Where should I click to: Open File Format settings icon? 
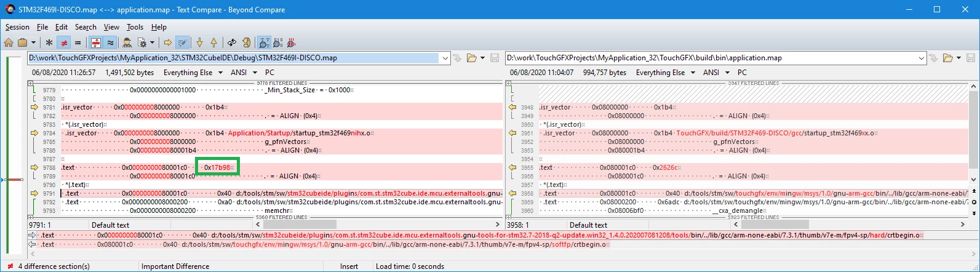[x=142, y=42]
